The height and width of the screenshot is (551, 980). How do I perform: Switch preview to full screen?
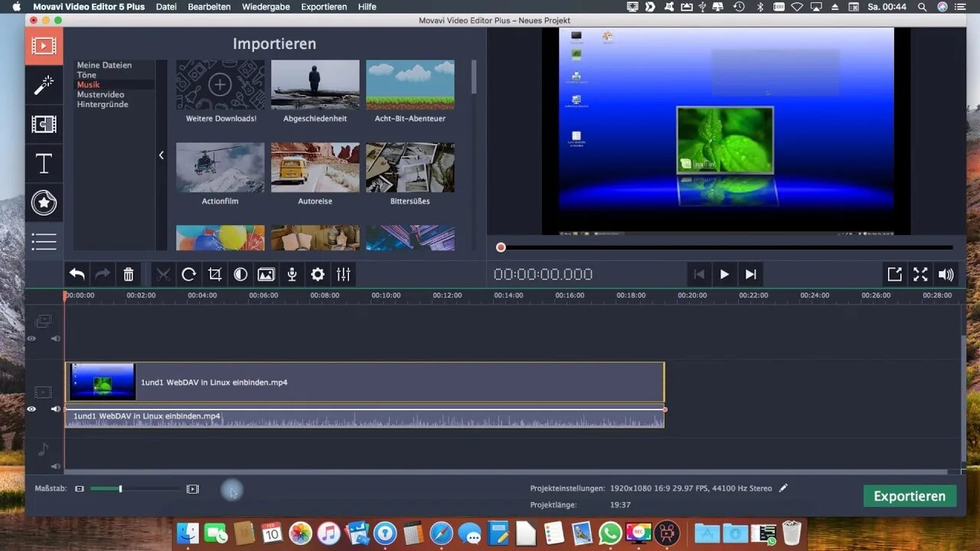click(920, 274)
